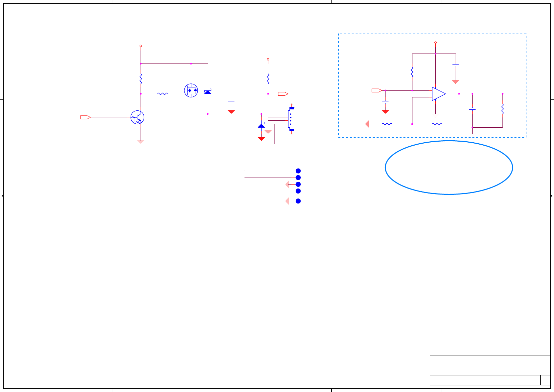Select the resistor tied to the sideways ground

pyautogui.click(x=387, y=124)
